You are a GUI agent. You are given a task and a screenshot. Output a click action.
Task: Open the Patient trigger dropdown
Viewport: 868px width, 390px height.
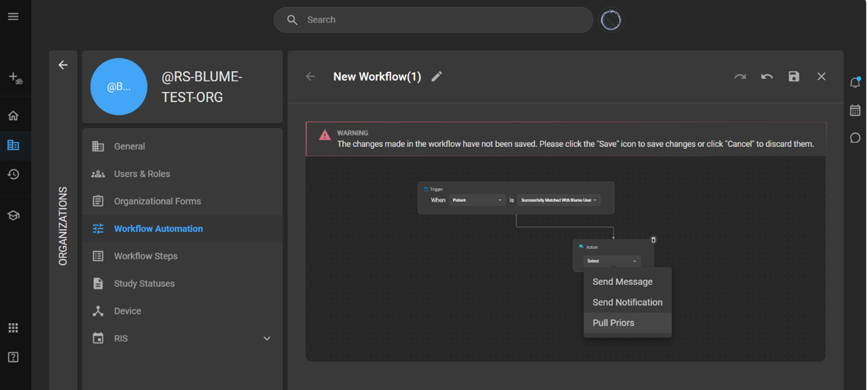pyautogui.click(x=477, y=200)
